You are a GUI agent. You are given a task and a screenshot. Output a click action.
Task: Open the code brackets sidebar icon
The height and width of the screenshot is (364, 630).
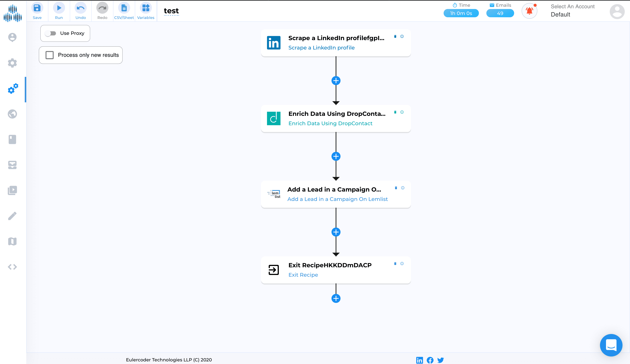[12, 267]
